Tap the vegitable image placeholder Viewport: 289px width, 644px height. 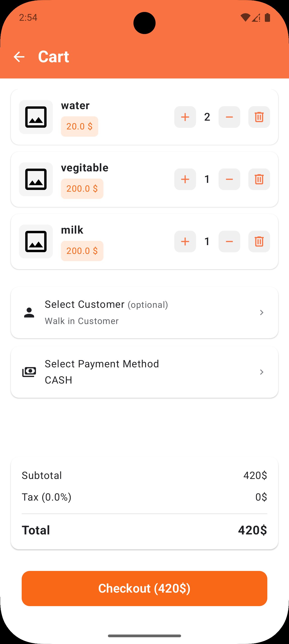point(36,179)
